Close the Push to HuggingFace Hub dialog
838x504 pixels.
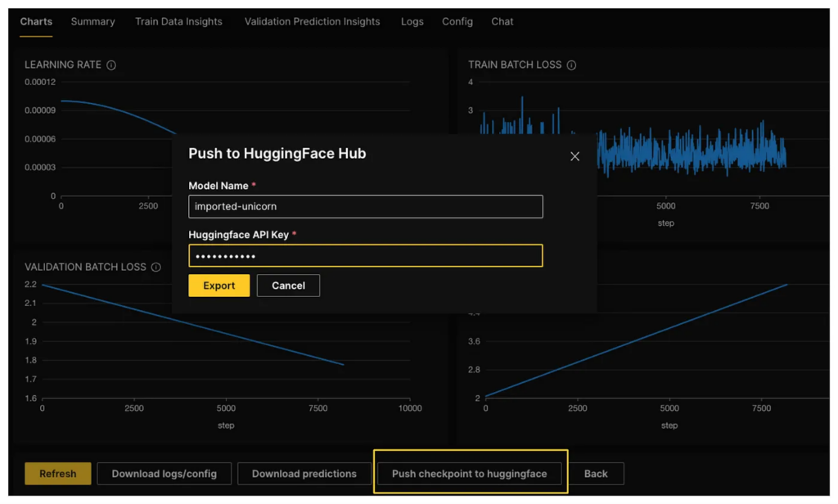pyautogui.click(x=574, y=156)
